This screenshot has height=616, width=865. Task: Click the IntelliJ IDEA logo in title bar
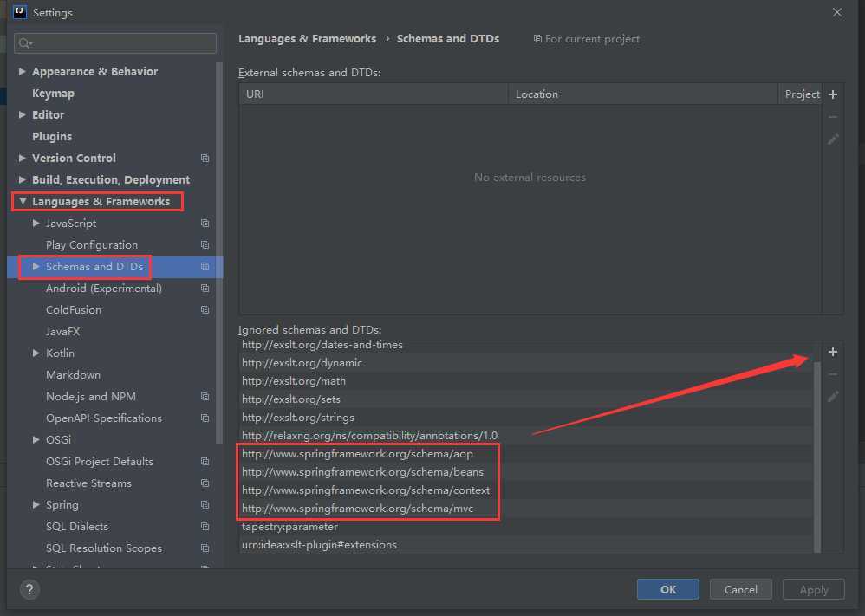click(19, 12)
